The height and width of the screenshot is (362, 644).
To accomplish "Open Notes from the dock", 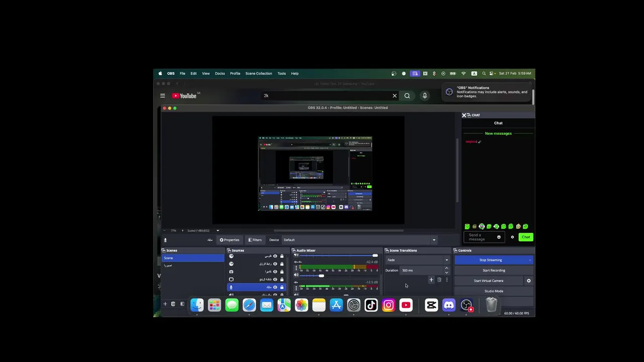I will tap(319, 305).
